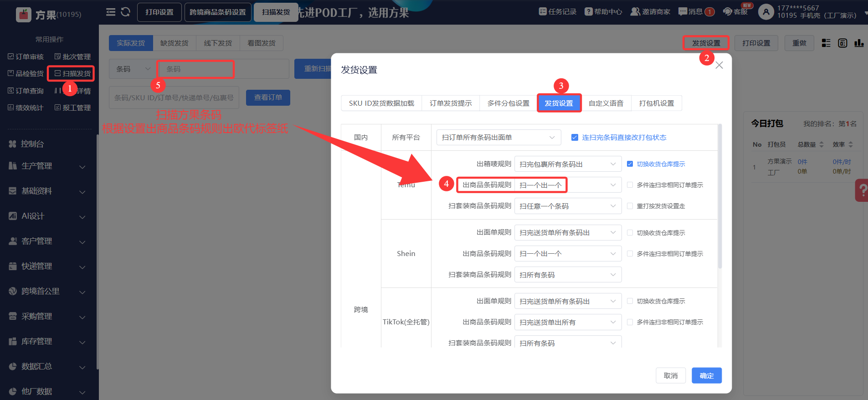Uncheck Temu 切换收货仓库提示

630,164
